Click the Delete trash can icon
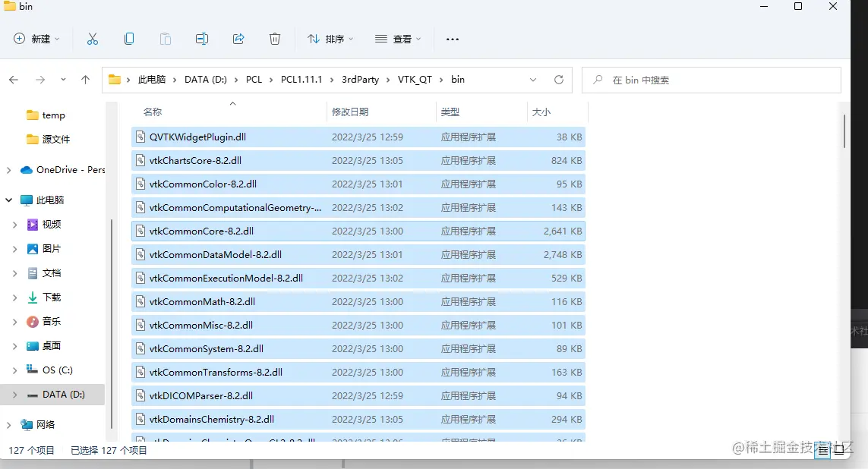Viewport: 868px width, 469px height. (x=275, y=39)
